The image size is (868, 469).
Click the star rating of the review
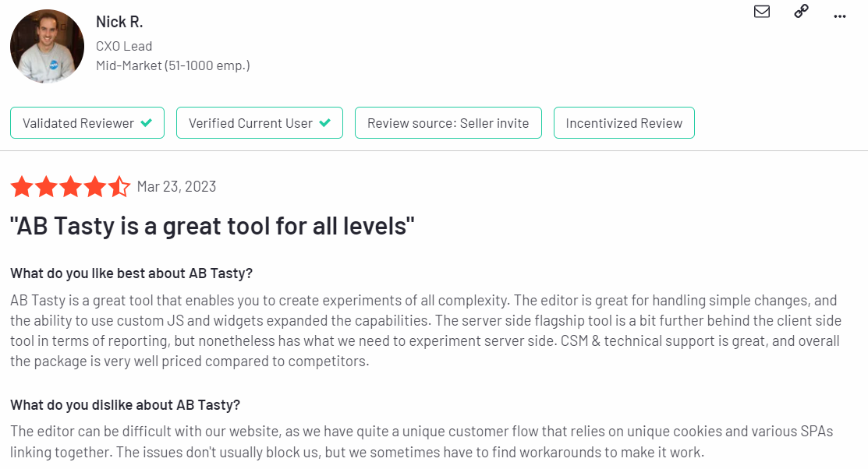tap(70, 186)
